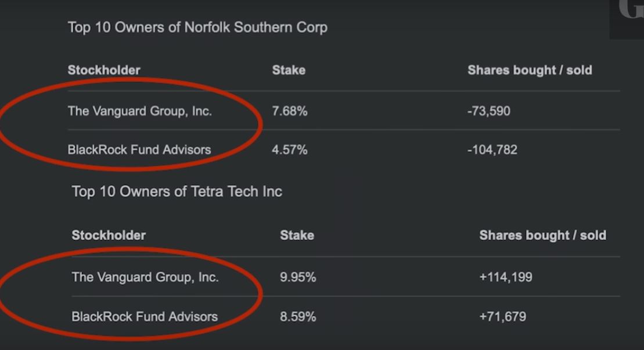This screenshot has height=350, width=644.
Task: Select the 7.68% stake value
Action: pos(289,110)
